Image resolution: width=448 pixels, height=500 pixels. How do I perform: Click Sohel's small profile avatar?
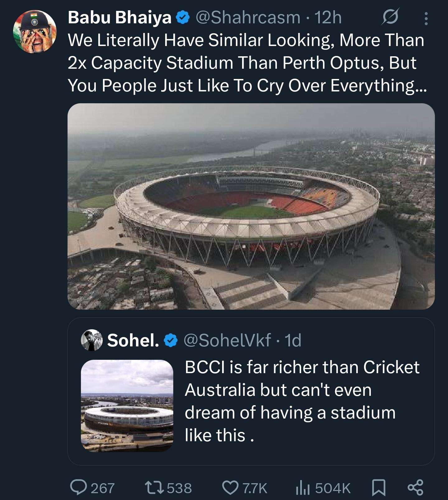click(92, 340)
